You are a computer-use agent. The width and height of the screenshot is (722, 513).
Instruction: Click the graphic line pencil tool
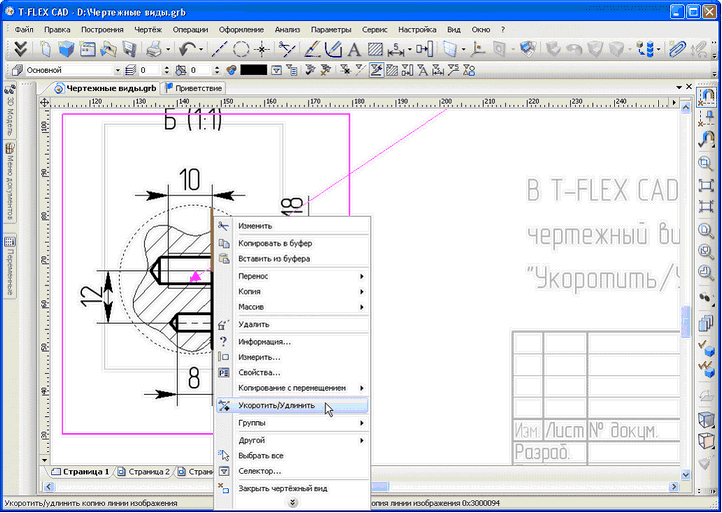(x=312, y=49)
